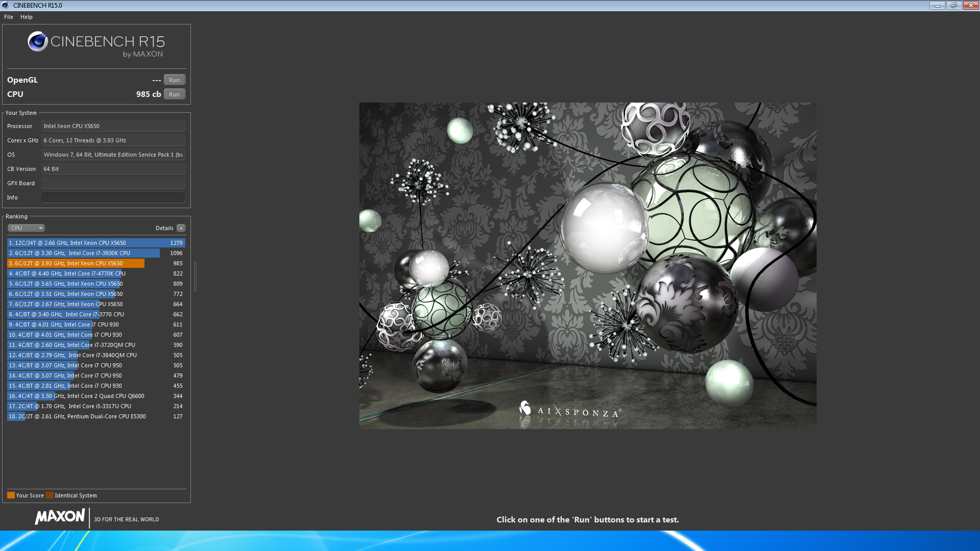The image size is (980, 551).
Task: Click the MAXON logo at bottom
Action: [x=60, y=517]
